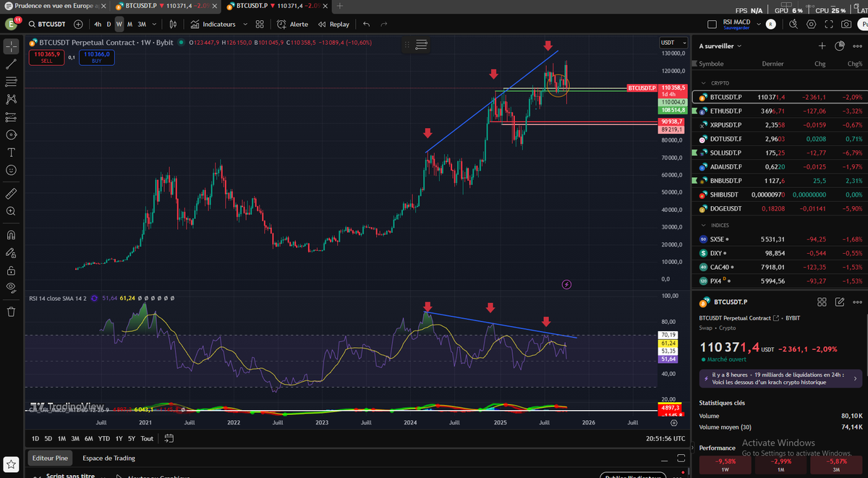The height and width of the screenshot is (478, 868).
Task: Click the SELL 110365,9 button
Action: point(47,57)
